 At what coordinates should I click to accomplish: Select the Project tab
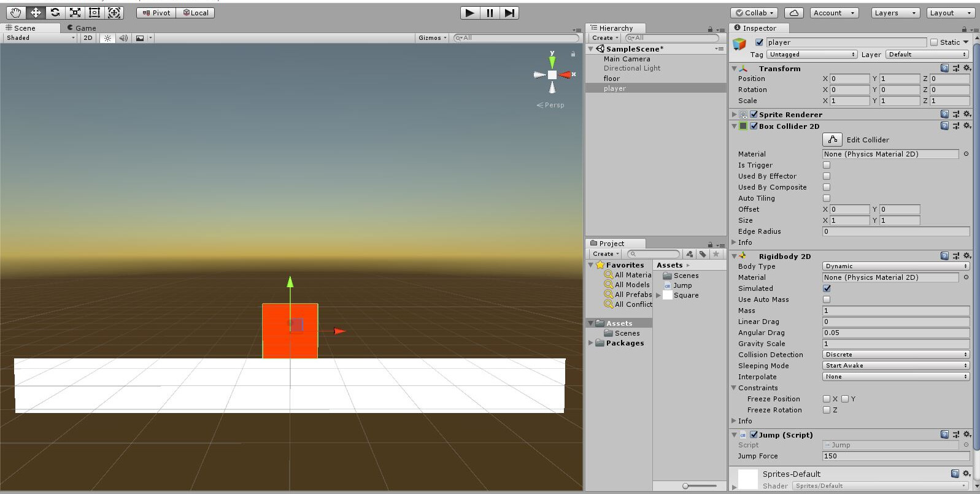click(x=615, y=244)
